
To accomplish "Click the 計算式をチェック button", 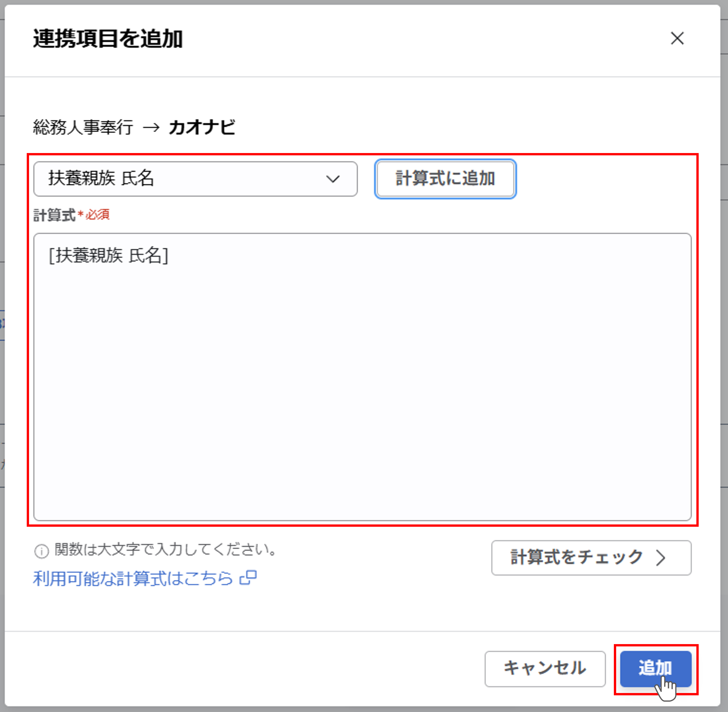I will [591, 558].
